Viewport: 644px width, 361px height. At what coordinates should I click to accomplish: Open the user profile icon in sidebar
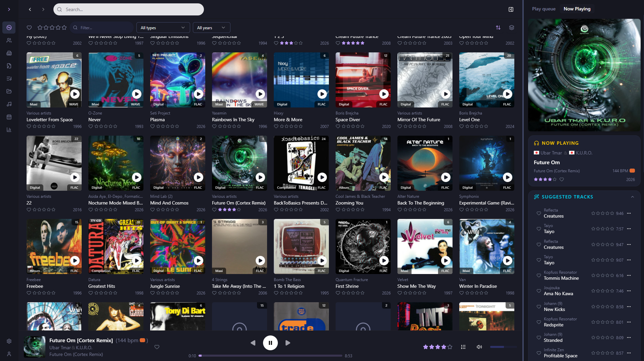click(x=9, y=354)
